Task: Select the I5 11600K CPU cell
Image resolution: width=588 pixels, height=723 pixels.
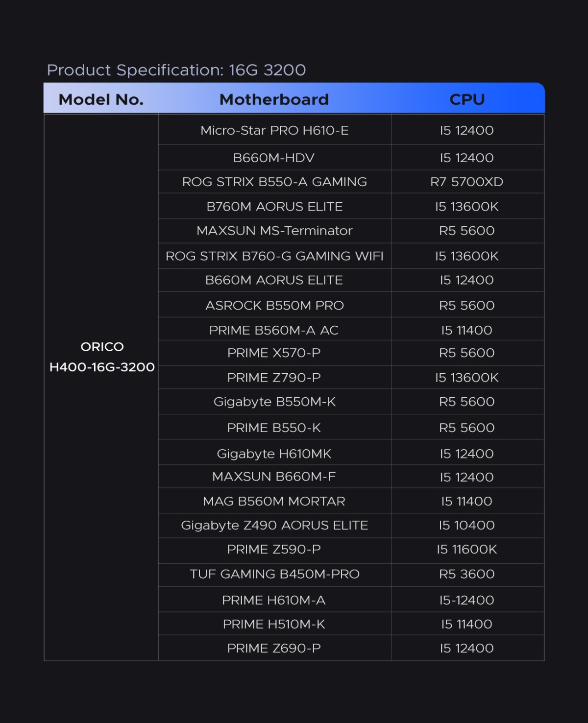Action: 467,550
